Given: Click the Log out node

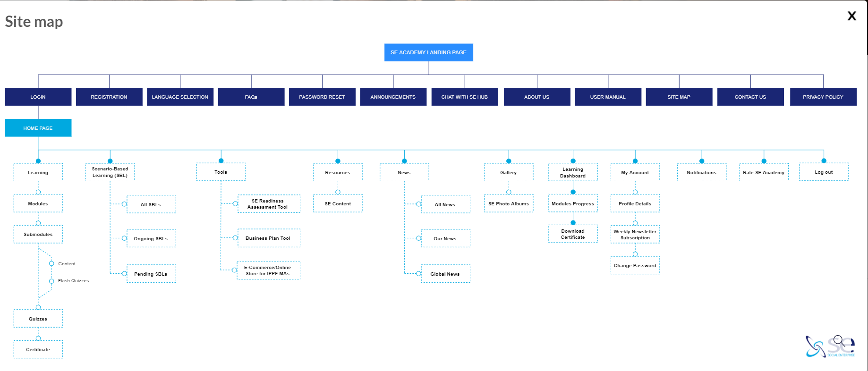Looking at the screenshot, I should (x=824, y=172).
